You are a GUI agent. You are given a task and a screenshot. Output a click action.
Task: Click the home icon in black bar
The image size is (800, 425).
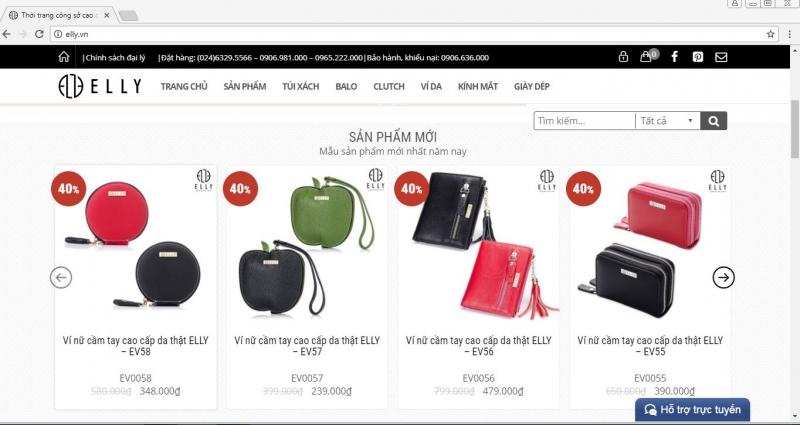click(x=64, y=57)
